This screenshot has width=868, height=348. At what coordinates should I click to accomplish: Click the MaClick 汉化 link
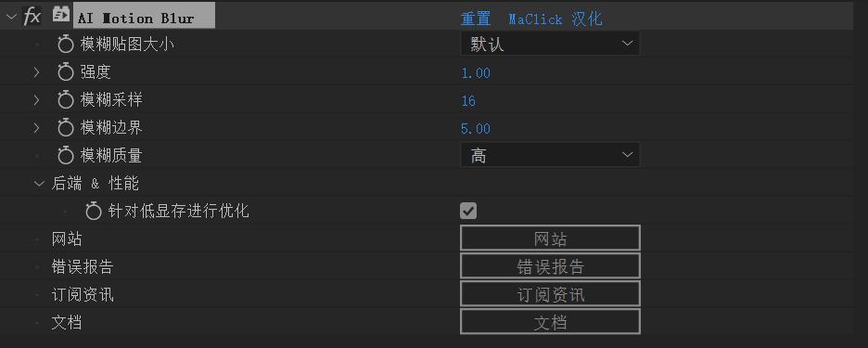coord(555,19)
